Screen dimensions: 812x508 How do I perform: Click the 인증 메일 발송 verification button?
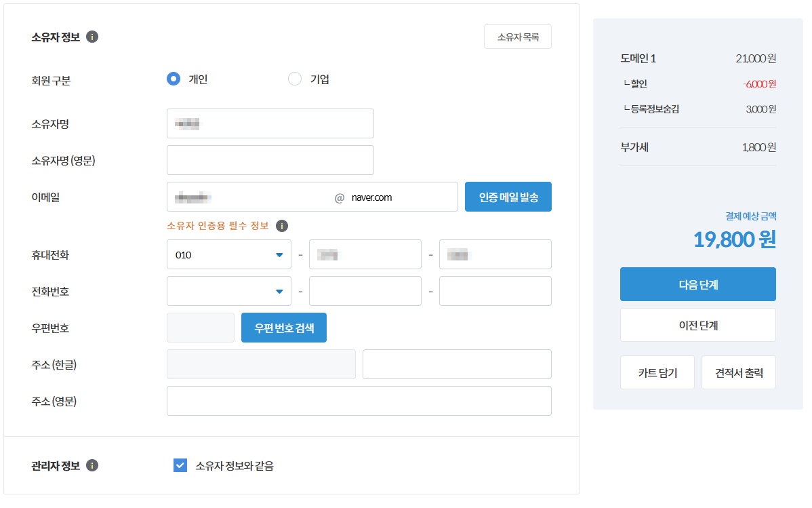click(x=508, y=196)
